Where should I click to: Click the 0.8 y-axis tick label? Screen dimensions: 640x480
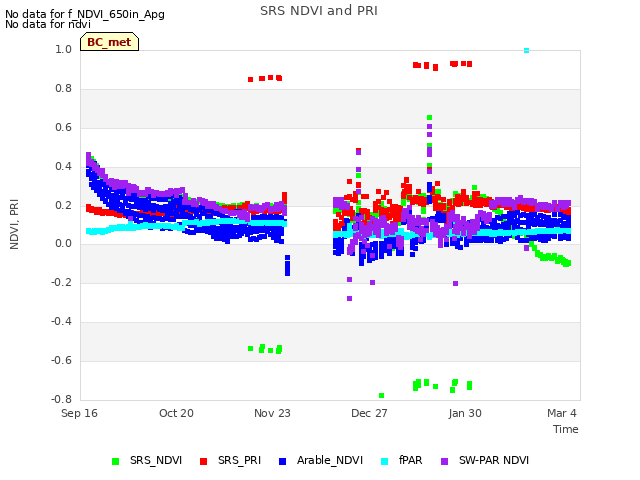63,88
